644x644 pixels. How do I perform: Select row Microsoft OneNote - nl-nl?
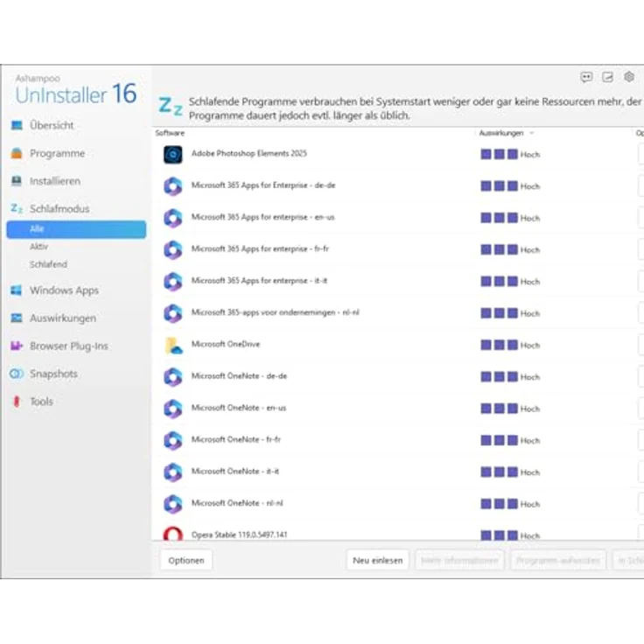pos(397,504)
